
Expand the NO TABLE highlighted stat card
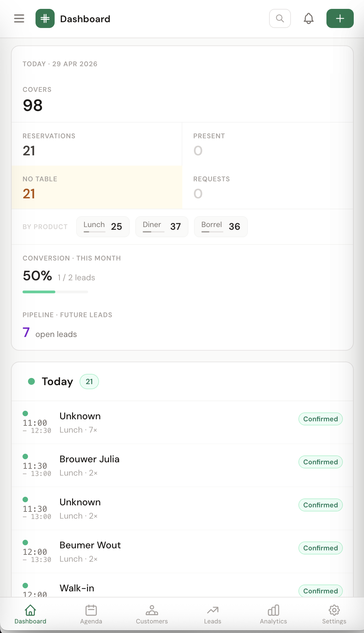tap(97, 187)
